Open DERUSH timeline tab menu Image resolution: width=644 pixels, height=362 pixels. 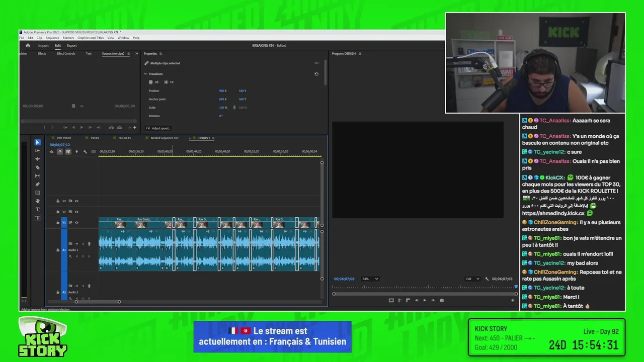tap(213, 138)
